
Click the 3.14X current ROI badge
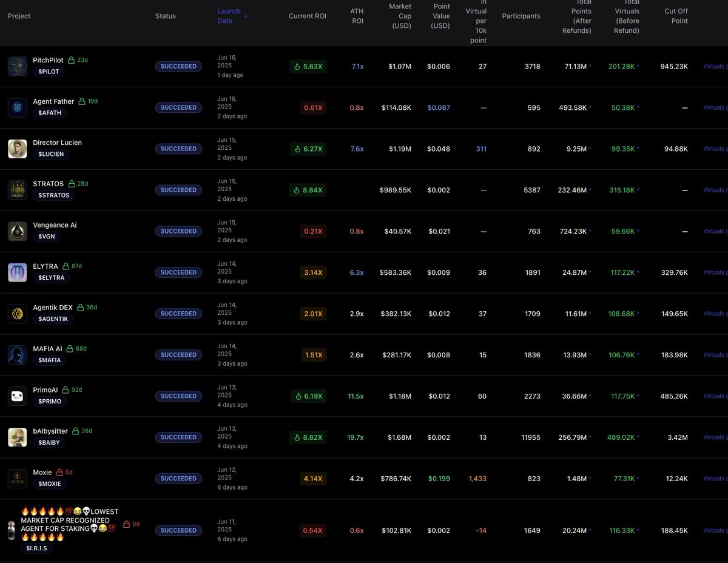click(313, 272)
